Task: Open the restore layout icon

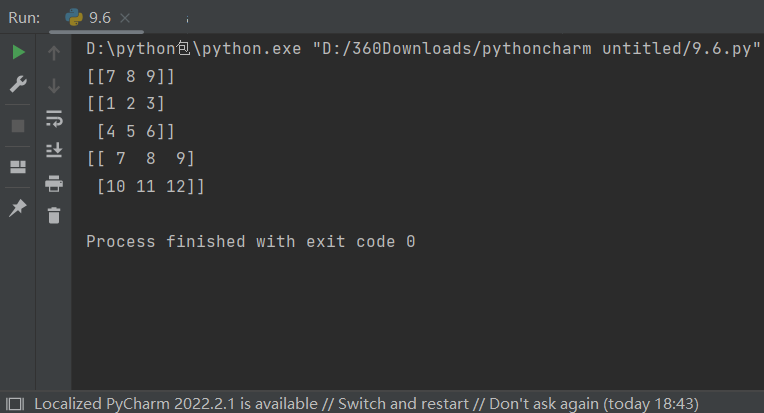Action: click(18, 167)
